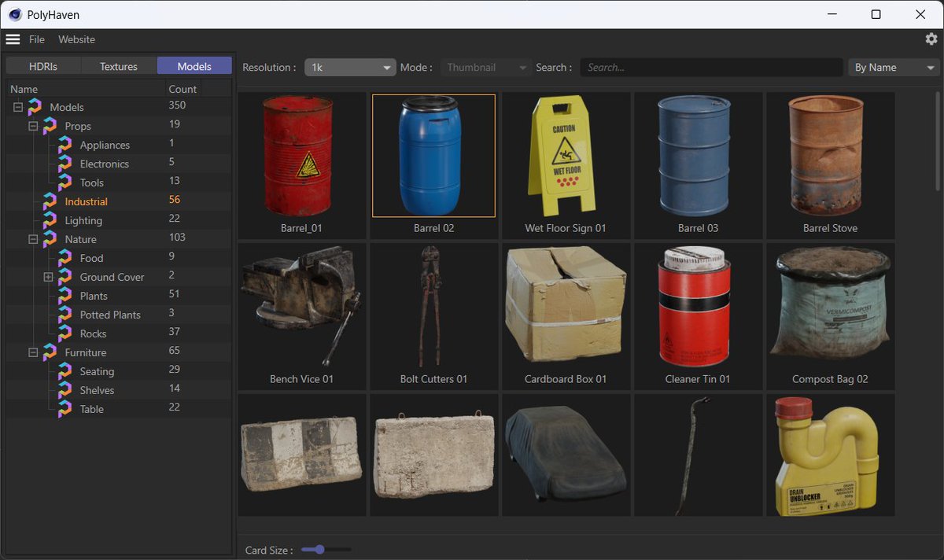944x560 pixels.
Task: Click the PolyHaven icon beside Models root
Action: [35, 107]
